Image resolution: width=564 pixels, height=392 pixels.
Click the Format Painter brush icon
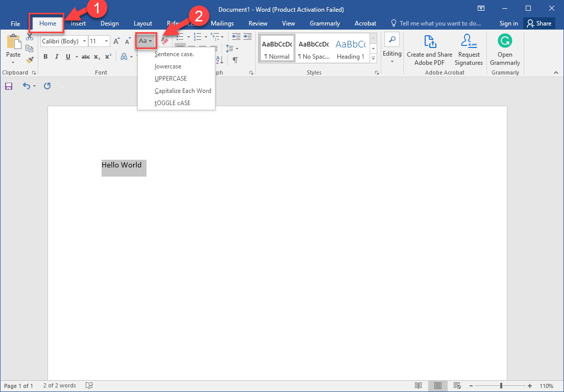coord(30,60)
